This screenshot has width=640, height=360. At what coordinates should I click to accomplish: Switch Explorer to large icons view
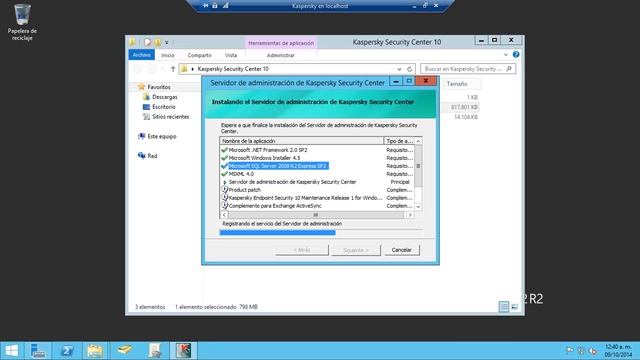tap(515, 307)
